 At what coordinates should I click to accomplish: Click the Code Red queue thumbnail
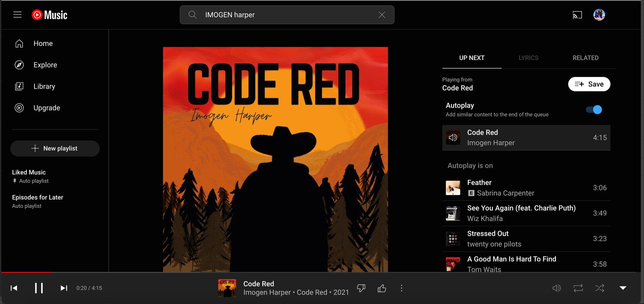tap(453, 138)
